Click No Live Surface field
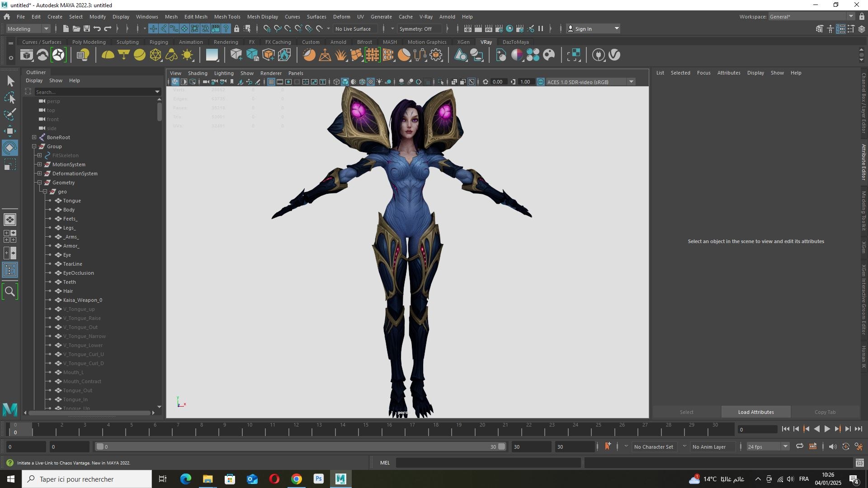 (355, 28)
